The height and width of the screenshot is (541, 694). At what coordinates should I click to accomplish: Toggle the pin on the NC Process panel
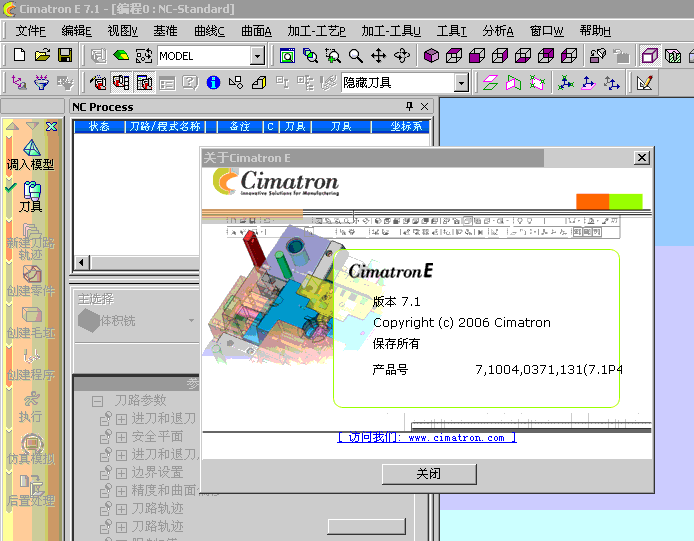(409, 106)
